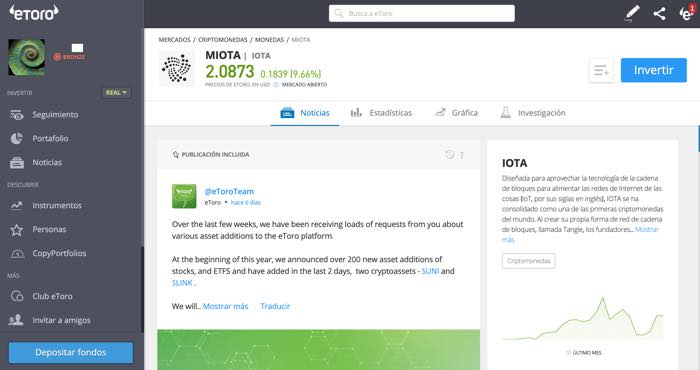Switch to the Noticias tab
The image size is (700, 370).
305,113
